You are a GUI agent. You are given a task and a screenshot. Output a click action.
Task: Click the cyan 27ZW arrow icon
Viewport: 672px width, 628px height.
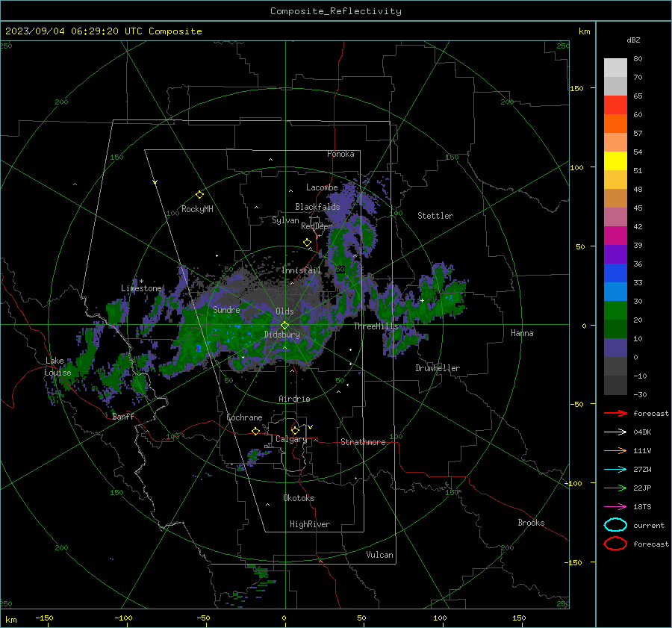pos(615,470)
